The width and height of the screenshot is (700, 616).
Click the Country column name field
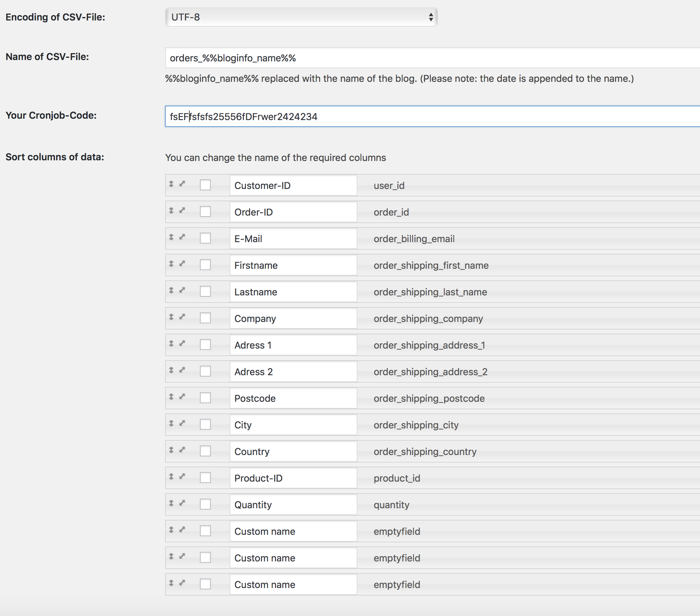(293, 451)
